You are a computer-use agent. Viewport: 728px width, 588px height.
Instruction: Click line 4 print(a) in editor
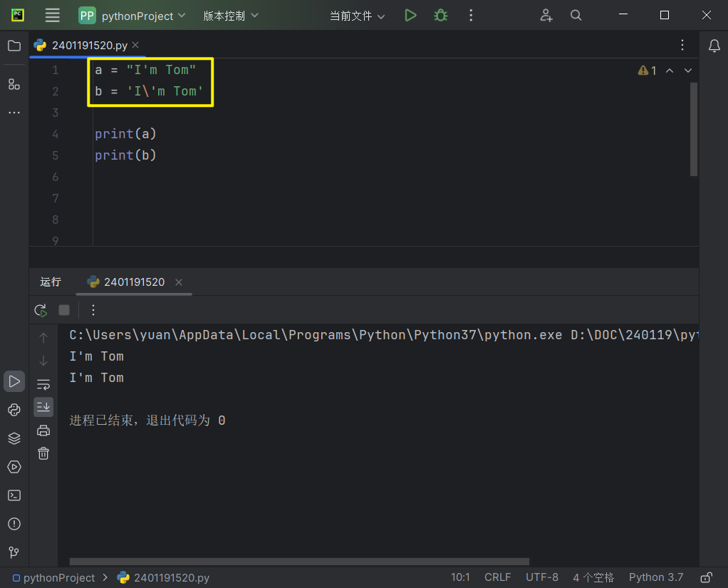[x=125, y=134]
